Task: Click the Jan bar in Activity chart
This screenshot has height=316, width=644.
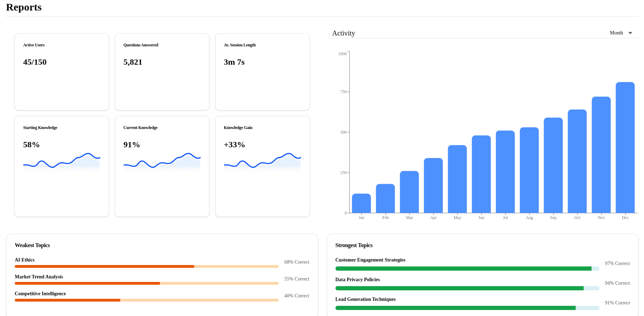Action: (361, 203)
